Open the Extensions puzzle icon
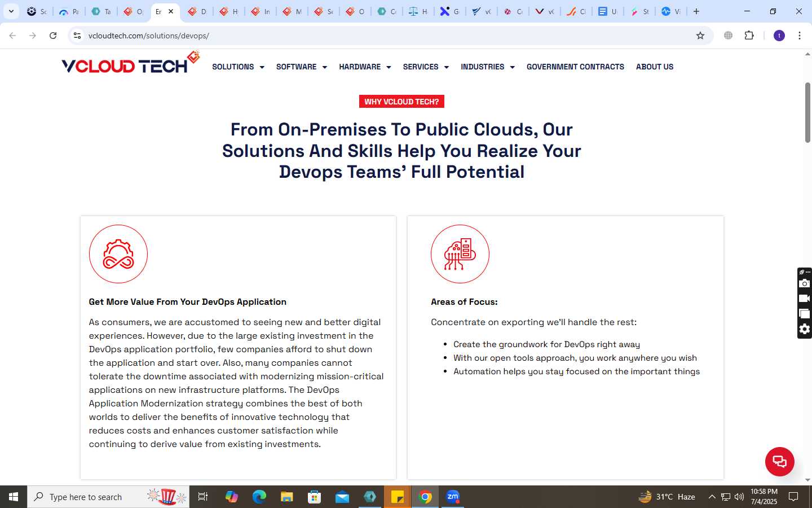The height and width of the screenshot is (508, 812). click(749, 36)
